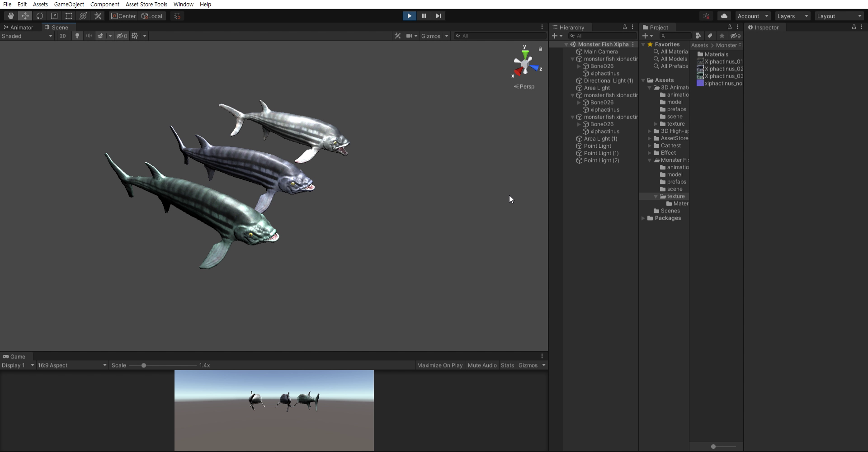Viewport: 868px width, 452px height.
Task: Toggle Mute Audio in Game view
Action: point(482,365)
